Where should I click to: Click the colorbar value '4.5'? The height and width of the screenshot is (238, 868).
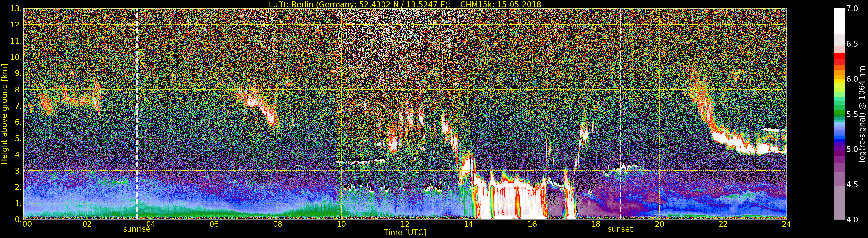coord(852,185)
